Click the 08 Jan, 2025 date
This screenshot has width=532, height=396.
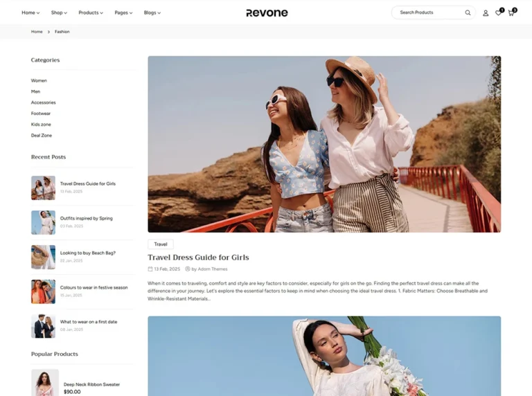(x=71, y=330)
